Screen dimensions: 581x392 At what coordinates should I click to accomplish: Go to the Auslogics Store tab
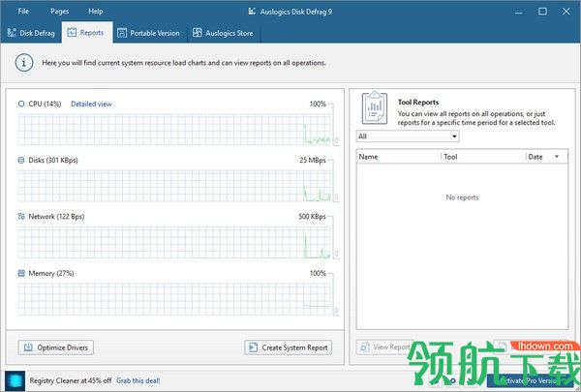224,33
